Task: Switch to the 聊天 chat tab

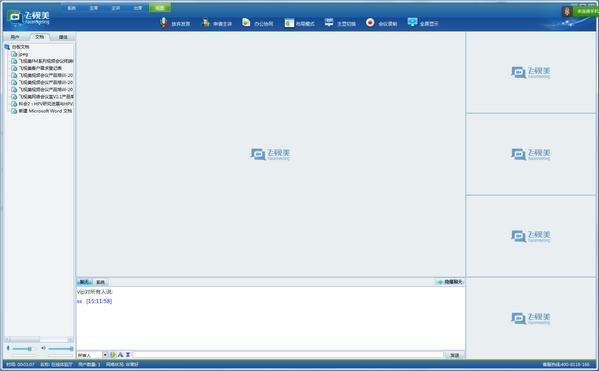Action: 84,282
